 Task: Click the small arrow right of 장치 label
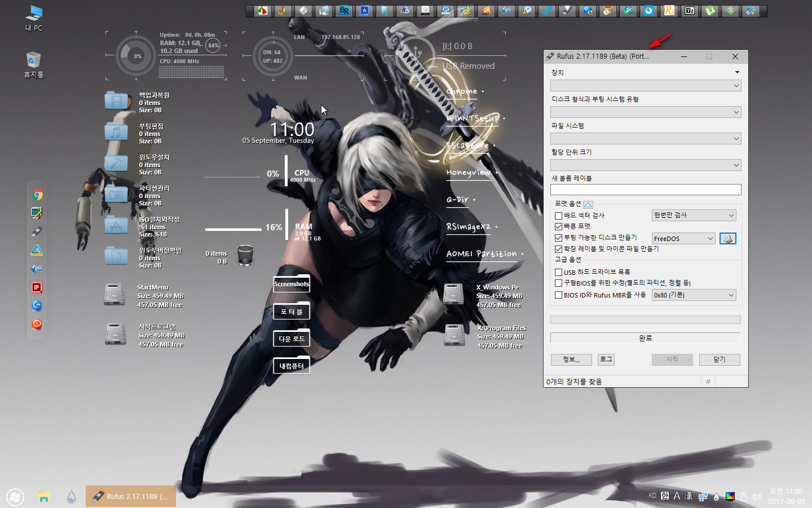pos(737,72)
